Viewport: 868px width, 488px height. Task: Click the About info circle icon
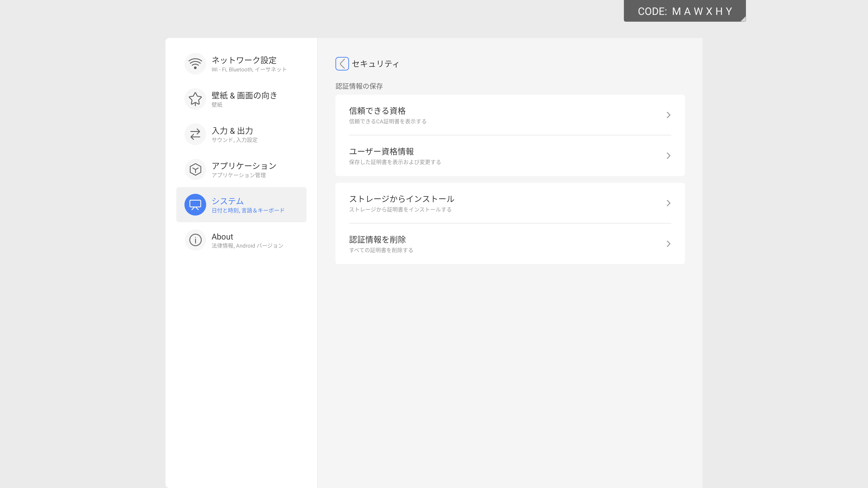195,240
